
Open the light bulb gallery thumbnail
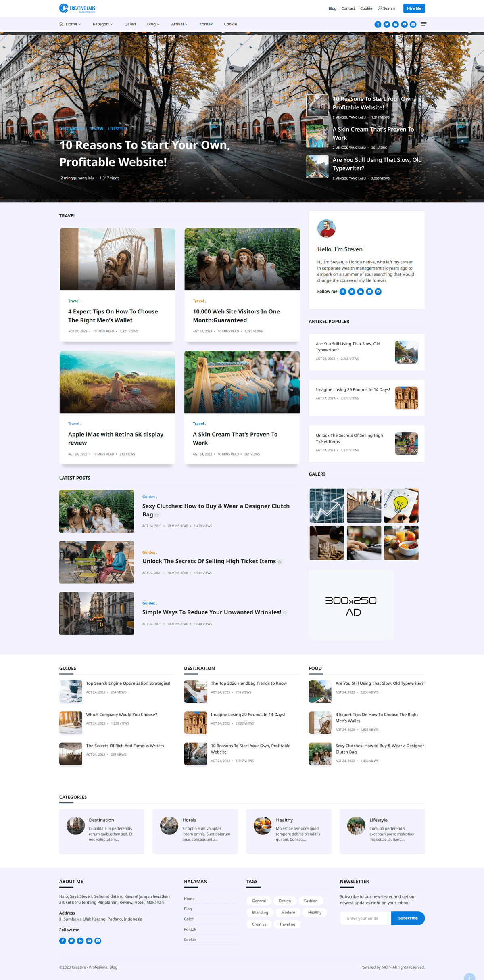tap(401, 506)
